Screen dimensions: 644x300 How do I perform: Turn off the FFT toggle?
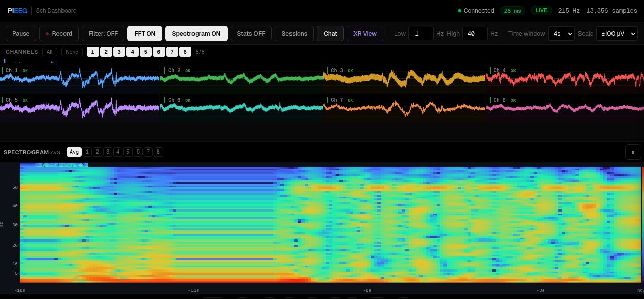tap(145, 34)
